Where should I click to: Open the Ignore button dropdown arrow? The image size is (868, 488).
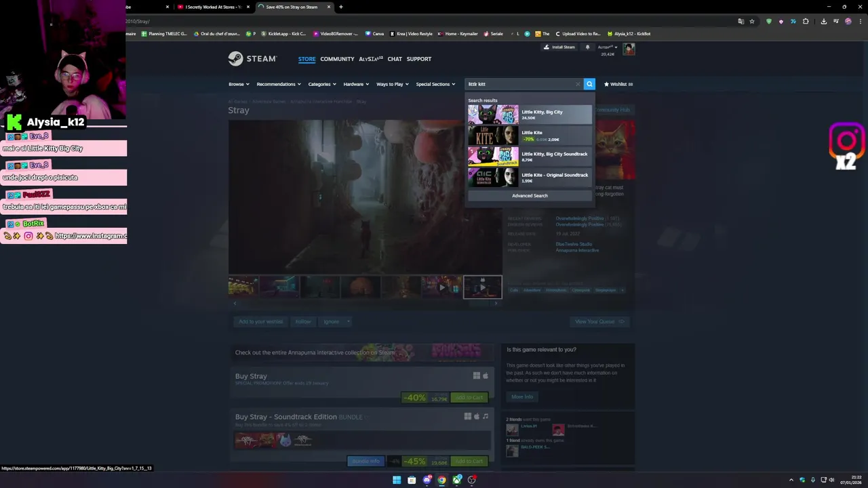click(x=348, y=321)
